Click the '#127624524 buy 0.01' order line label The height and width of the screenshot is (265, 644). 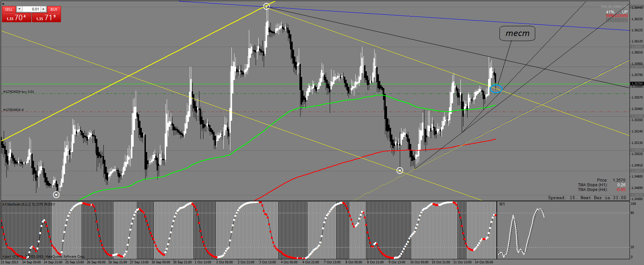coord(19,92)
